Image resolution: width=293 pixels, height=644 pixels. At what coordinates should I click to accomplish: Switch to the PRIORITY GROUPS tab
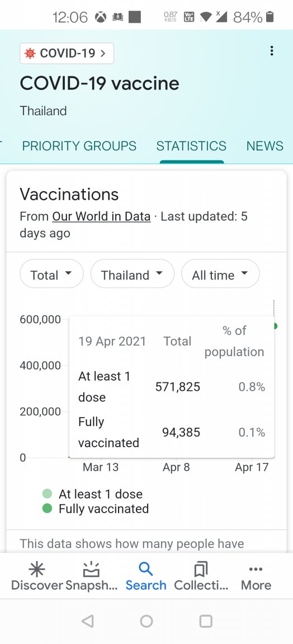[79, 146]
